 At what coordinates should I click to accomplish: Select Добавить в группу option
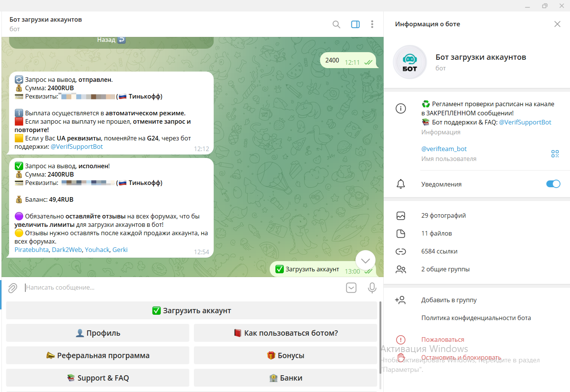[448, 300]
